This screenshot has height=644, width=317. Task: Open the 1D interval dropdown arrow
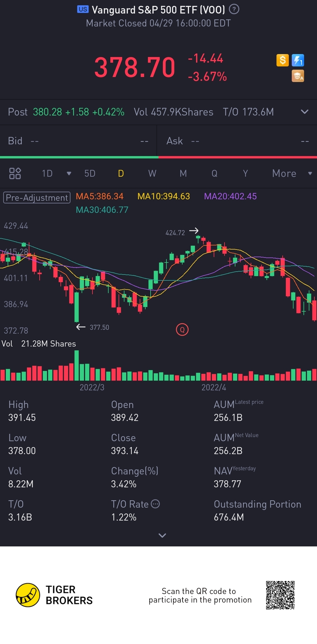[x=69, y=173]
